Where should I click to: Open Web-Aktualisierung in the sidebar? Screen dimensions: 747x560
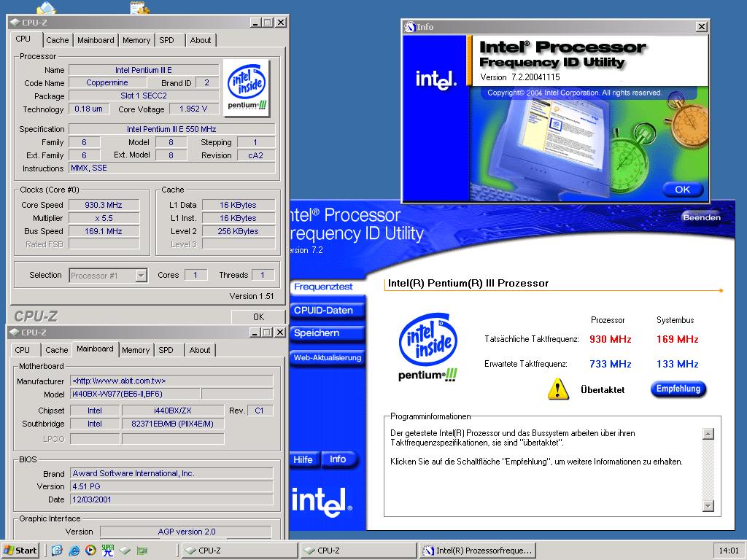(327, 357)
